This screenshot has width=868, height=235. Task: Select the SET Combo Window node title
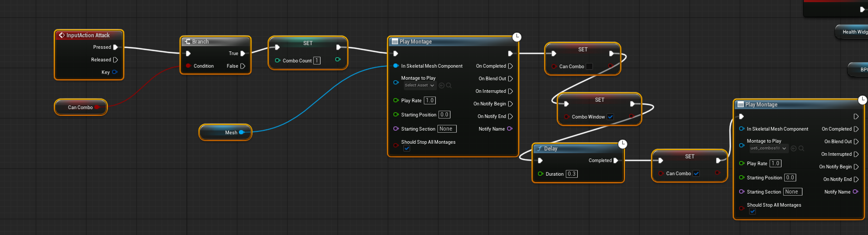coord(599,100)
